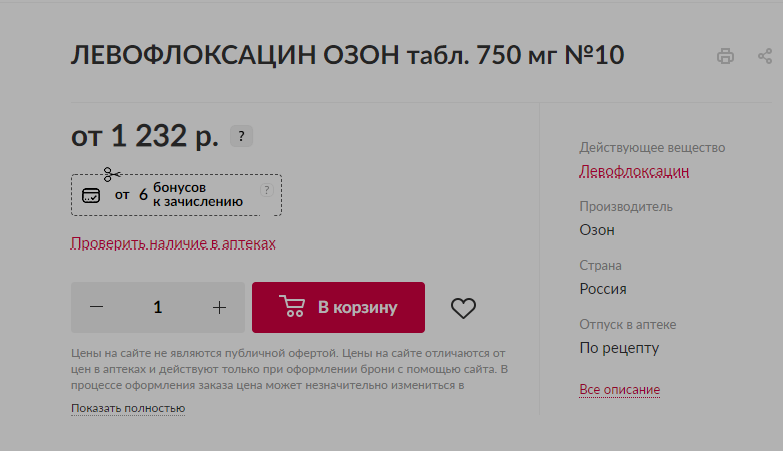Click the scissors icon on the bonus coupon

(x=111, y=175)
